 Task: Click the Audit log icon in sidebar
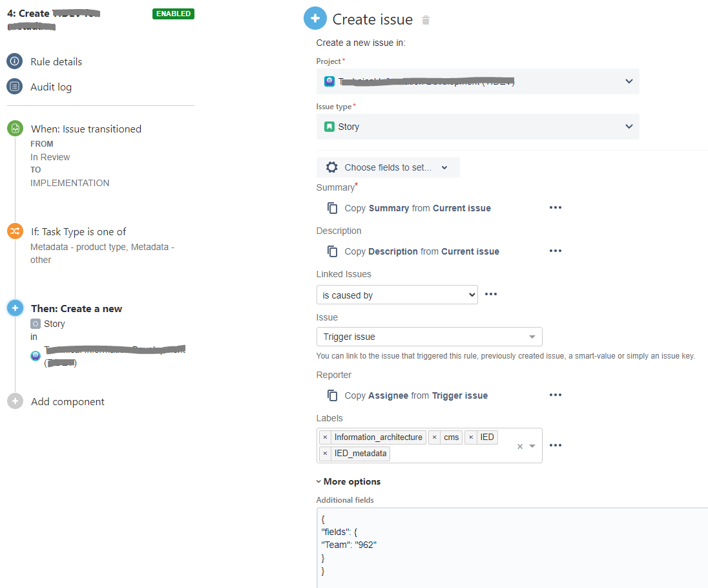coord(14,87)
